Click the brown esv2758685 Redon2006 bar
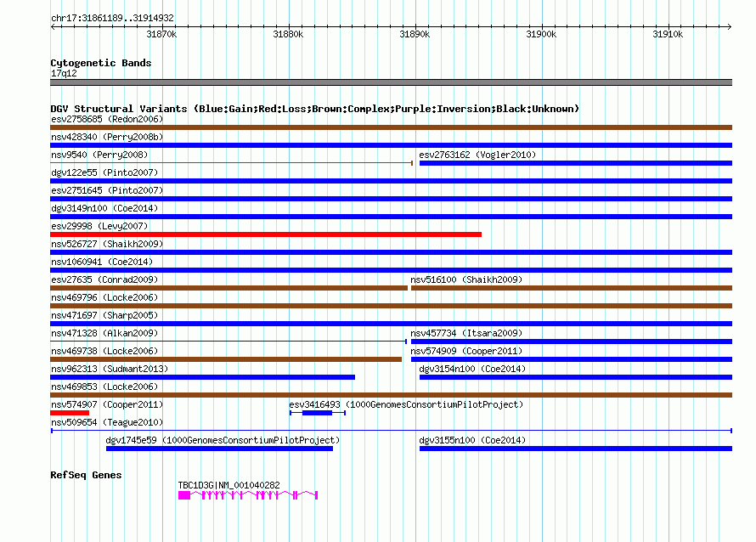Image resolution: width=756 pixels, height=542 pixels. click(x=391, y=127)
